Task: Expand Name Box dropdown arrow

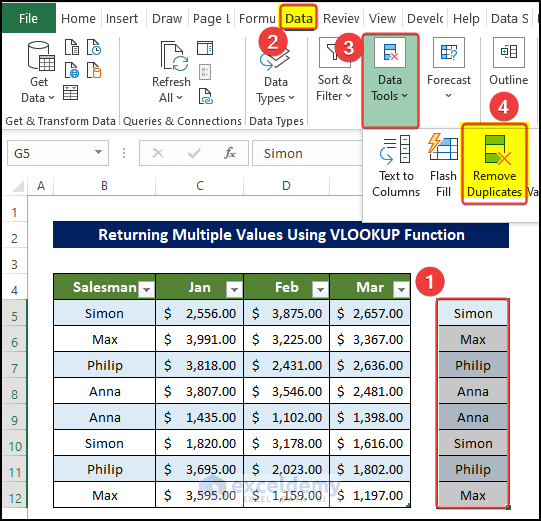Action: (x=98, y=152)
